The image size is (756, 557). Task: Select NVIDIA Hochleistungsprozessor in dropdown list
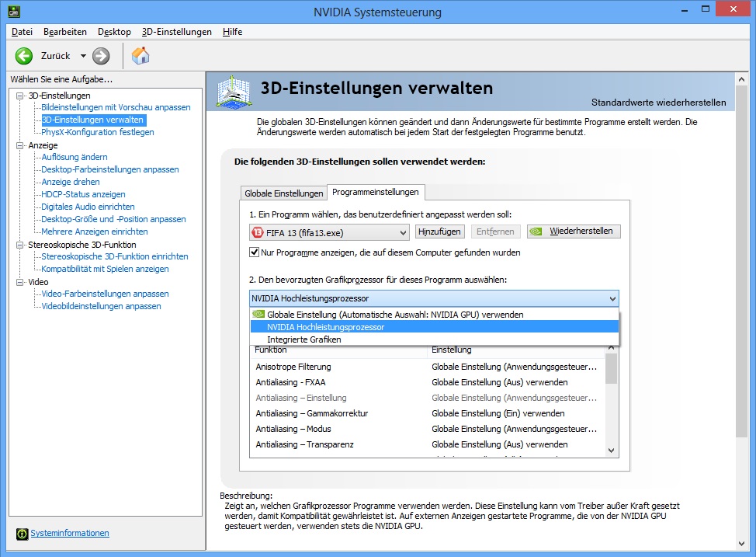click(434, 327)
